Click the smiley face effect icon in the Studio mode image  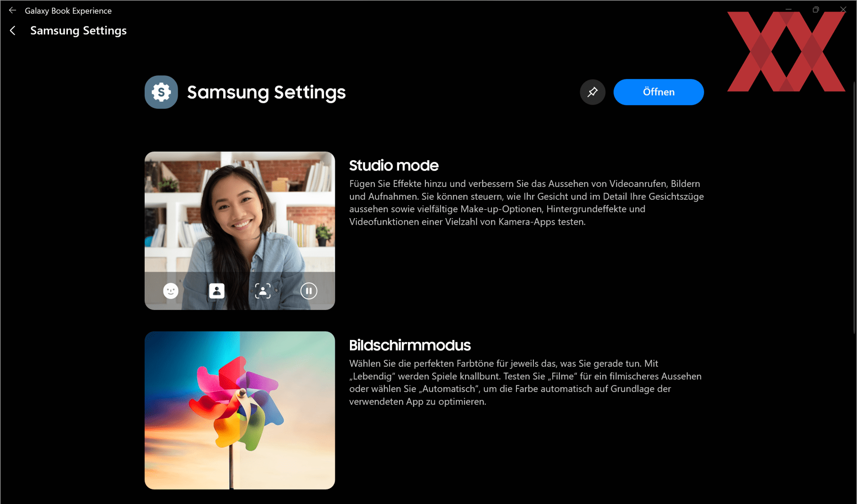[171, 291]
